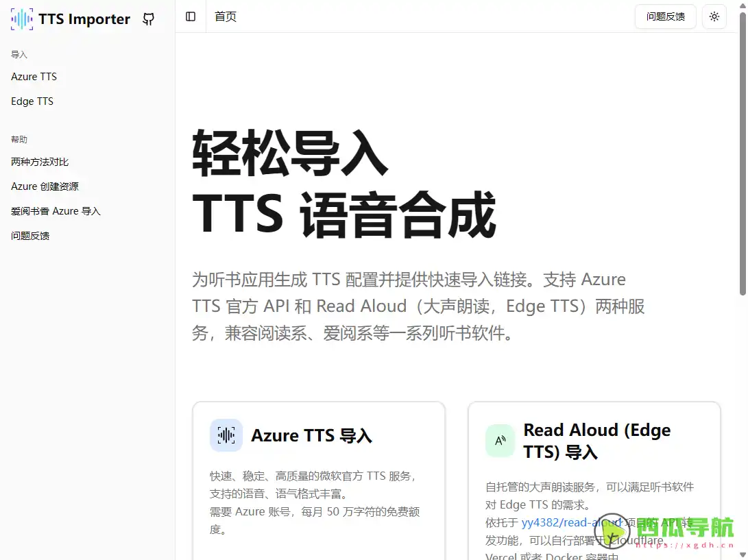Click the 问题反馈 button in header
The width and height of the screenshot is (748, 560).
pyautogui.click(x=664, y=16)
